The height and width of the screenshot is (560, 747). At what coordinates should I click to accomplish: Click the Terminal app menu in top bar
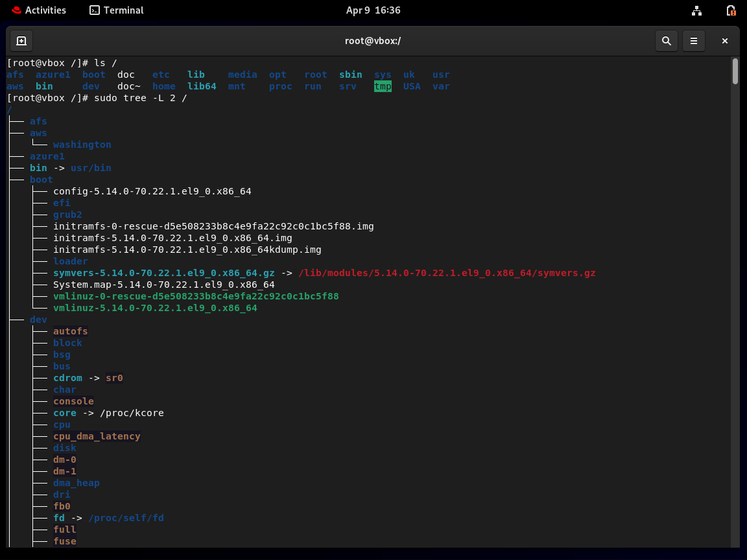pos(117,10)
